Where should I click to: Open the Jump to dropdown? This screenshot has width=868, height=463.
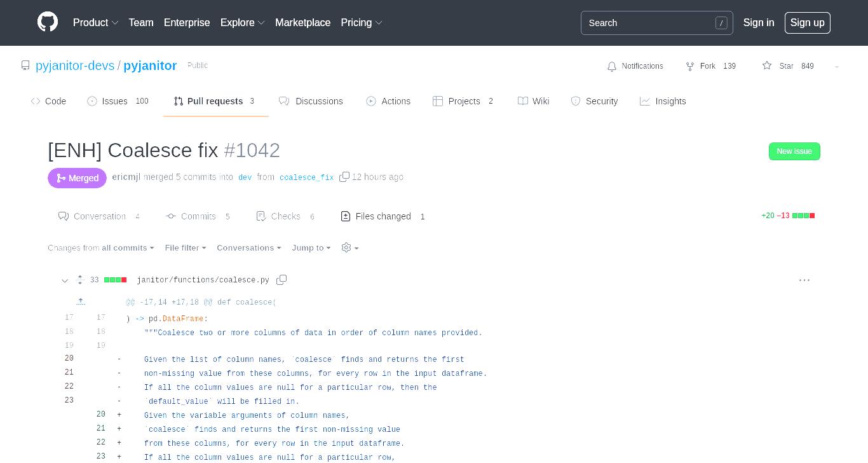point(311,248)
